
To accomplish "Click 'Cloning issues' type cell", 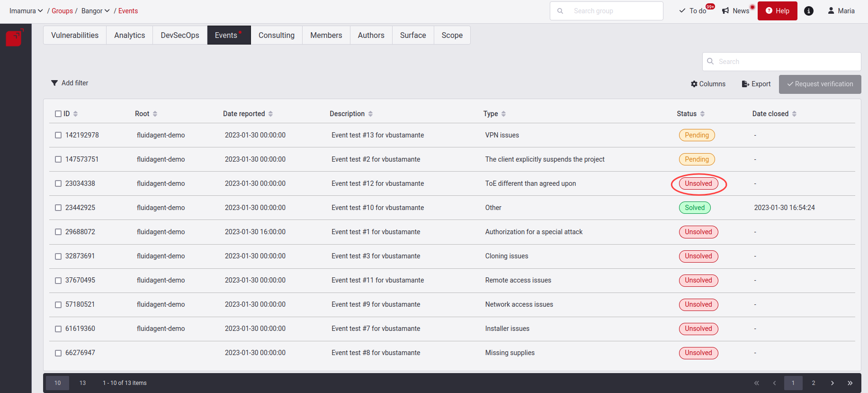I will [x=507, y=256].
